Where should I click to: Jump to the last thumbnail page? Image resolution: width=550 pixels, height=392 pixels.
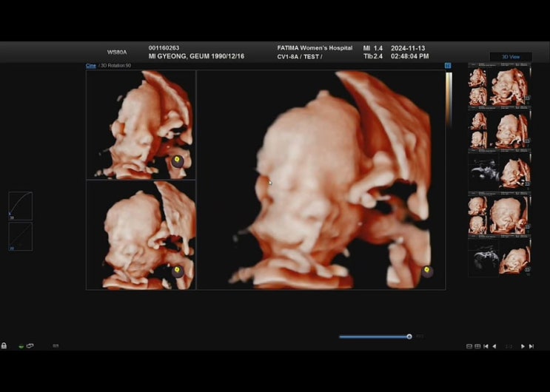[x=531, y=346]
